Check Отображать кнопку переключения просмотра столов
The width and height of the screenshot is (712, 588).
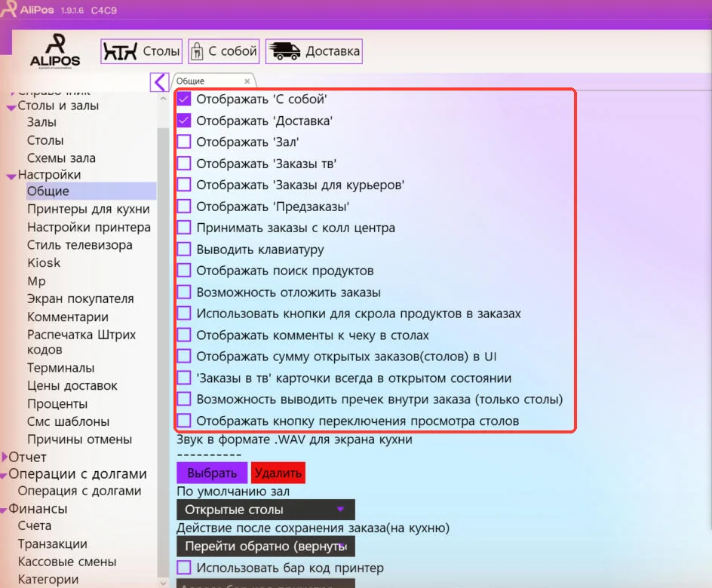184,421
